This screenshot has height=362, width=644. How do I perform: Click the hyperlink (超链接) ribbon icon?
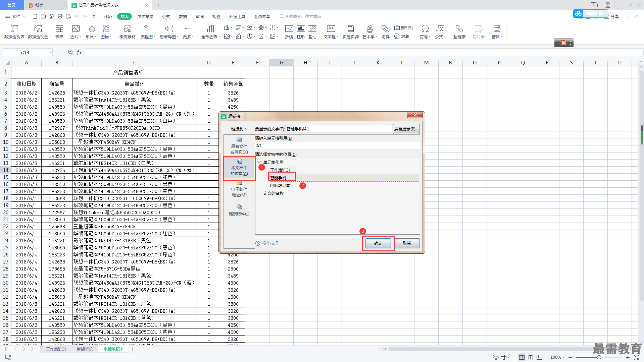click(459, 32)
